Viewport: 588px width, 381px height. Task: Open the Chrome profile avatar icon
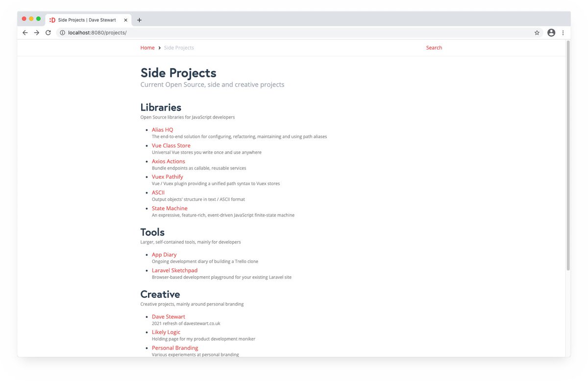click(x=551, y=33)
